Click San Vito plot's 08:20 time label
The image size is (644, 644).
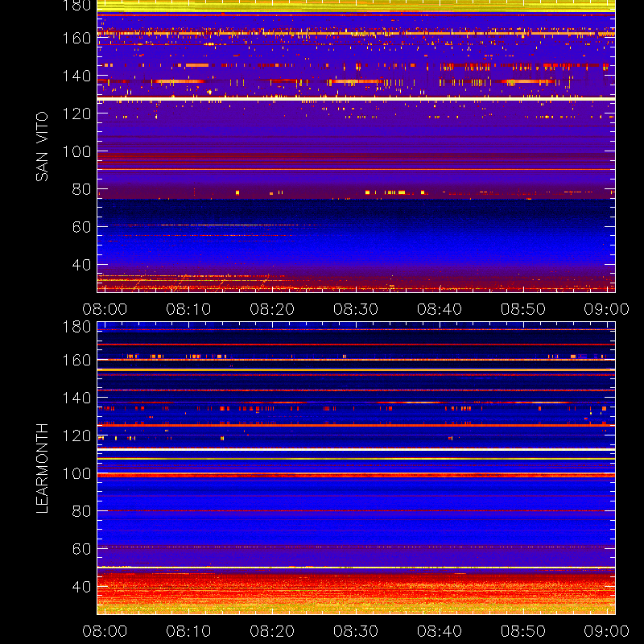(x=272, y=309)
